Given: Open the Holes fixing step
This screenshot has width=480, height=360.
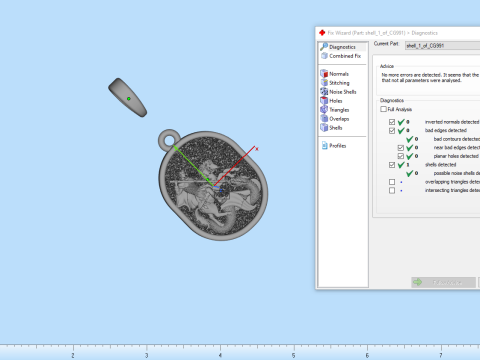Looking at the screenshot, I should (x=331, y=101).
